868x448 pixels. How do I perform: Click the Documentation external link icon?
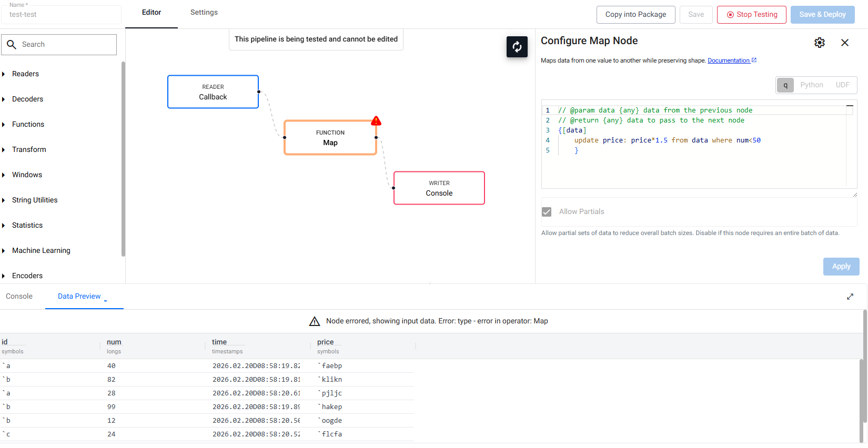pyautogui.click(x=754, y=60)
